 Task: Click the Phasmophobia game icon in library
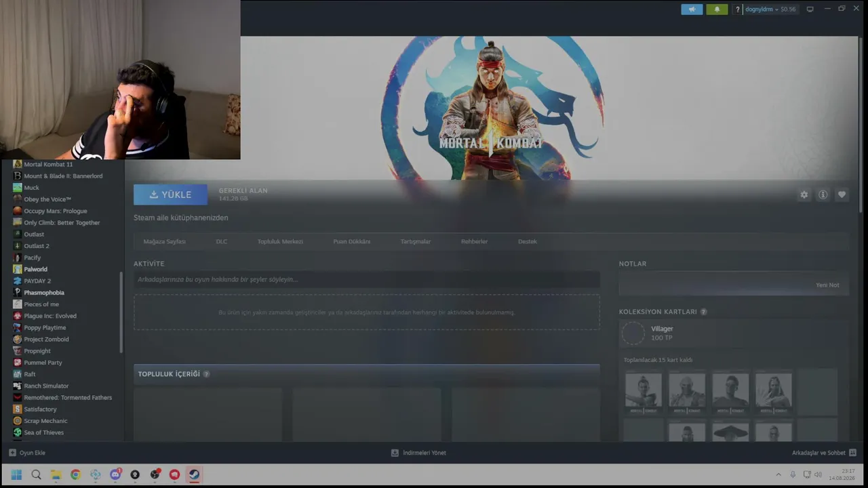(x=17, y=293)
